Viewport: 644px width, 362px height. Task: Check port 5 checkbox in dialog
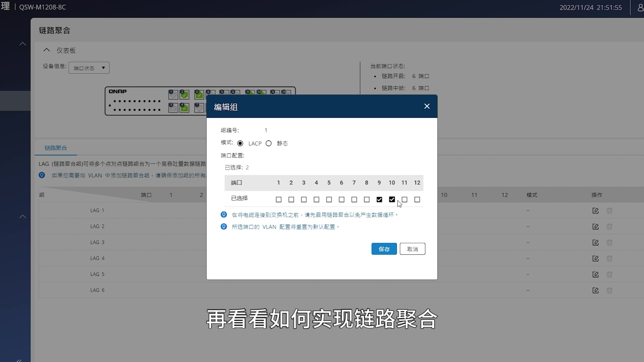[x=329, y=199]
